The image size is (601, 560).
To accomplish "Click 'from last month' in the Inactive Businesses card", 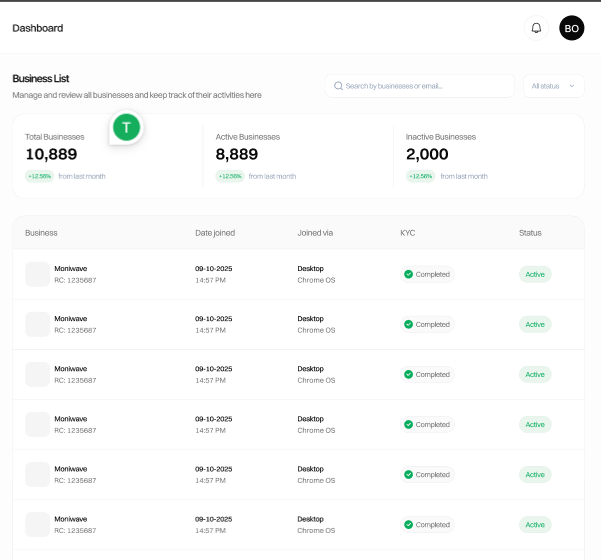I will tap(464, 176).
